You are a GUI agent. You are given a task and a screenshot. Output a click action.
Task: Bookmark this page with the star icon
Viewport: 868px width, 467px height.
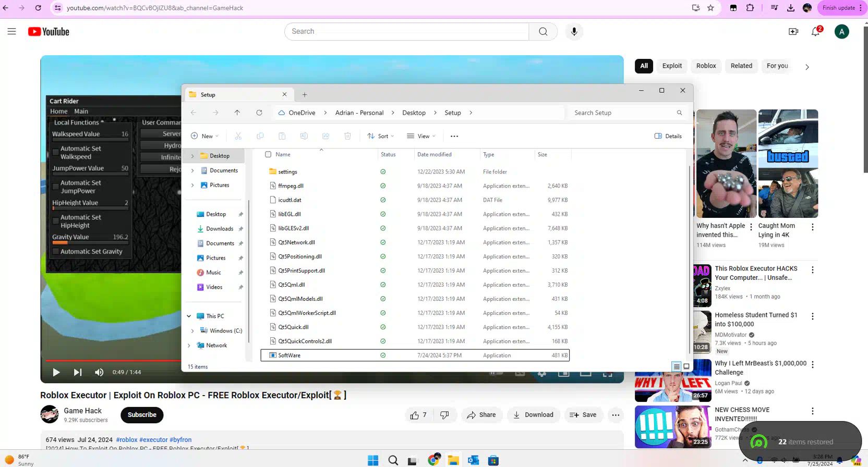point(710,8)
